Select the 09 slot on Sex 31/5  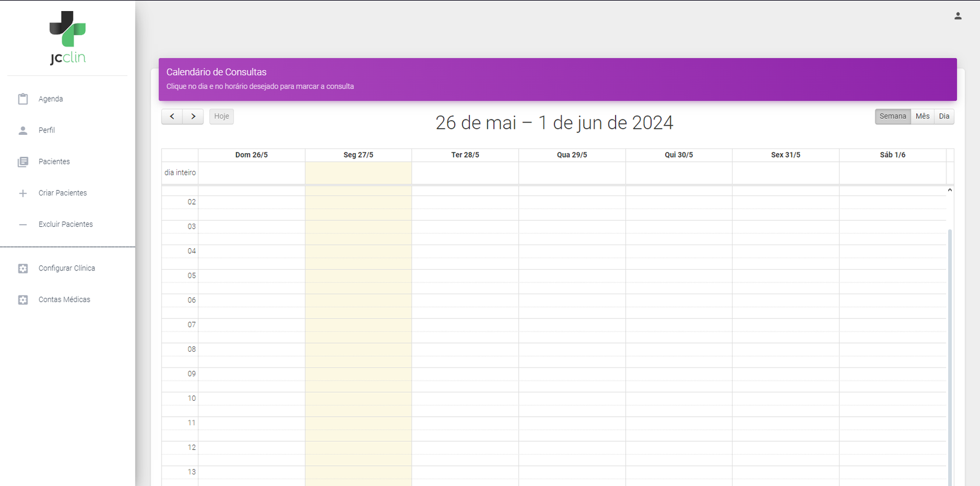tap(786, 374)
